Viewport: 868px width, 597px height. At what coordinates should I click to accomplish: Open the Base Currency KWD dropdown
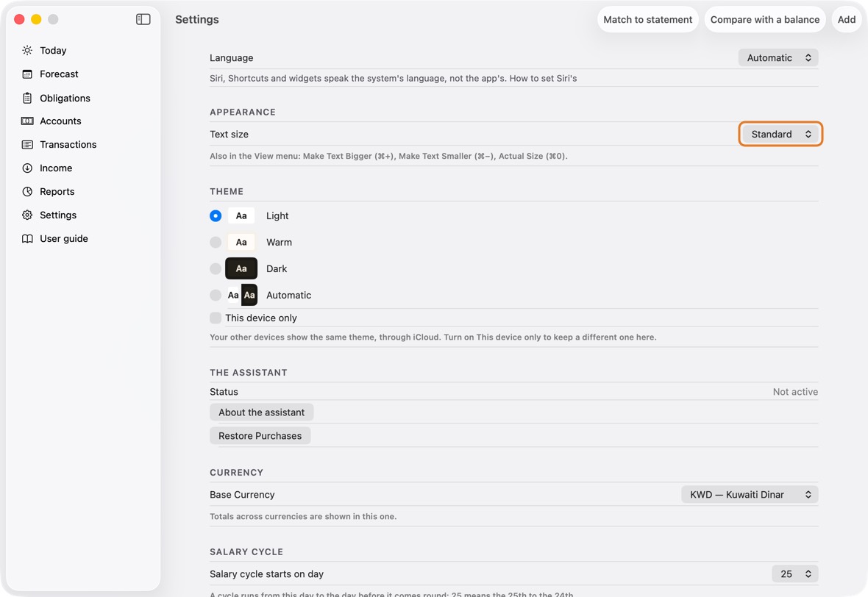pos(750,495)
